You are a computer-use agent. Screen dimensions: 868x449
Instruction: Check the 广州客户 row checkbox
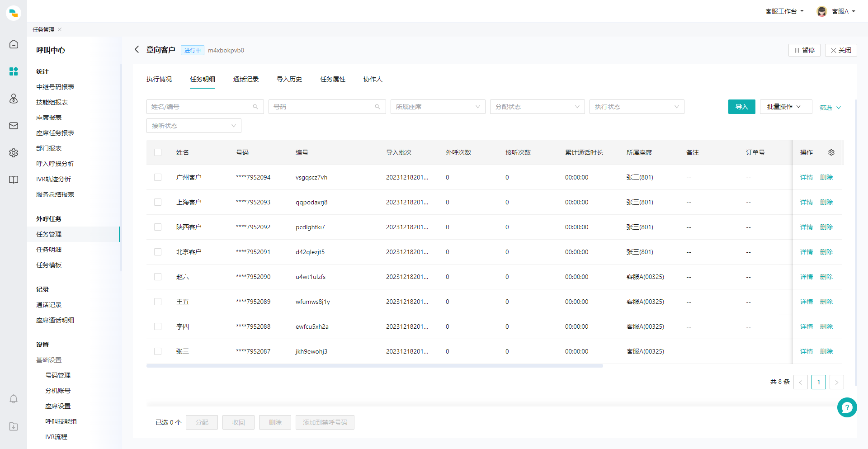click(x=158, y=177)
